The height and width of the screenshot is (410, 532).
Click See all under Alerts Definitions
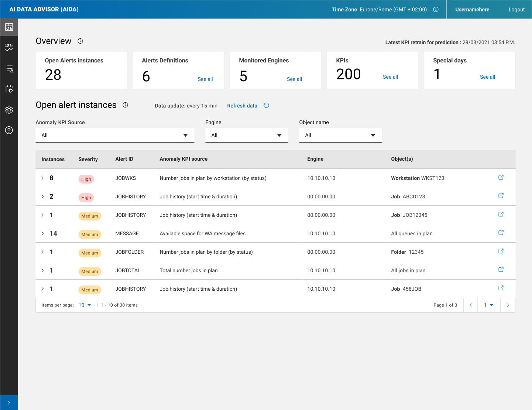click(x=205, y=79)
